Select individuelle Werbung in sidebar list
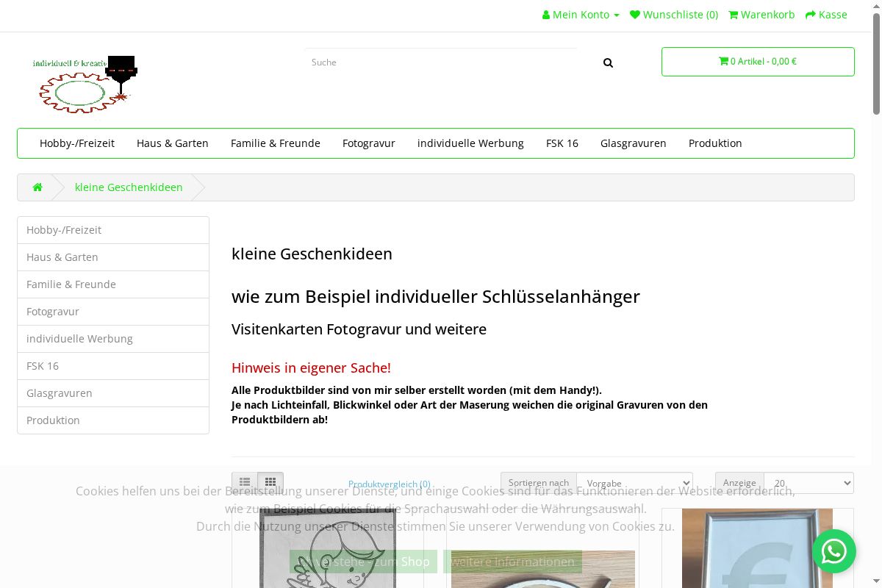The width and height of the screenshot is (882, 588). click(x=113, y=339)
